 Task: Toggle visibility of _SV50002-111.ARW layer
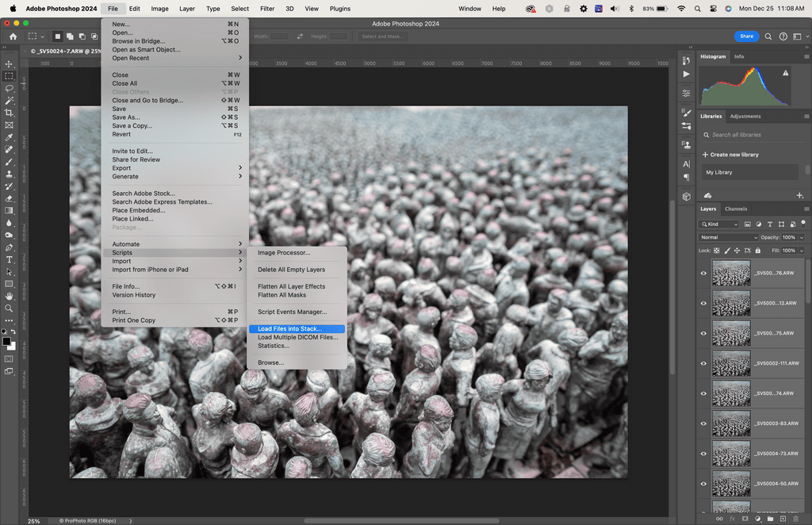coord(703,363)
